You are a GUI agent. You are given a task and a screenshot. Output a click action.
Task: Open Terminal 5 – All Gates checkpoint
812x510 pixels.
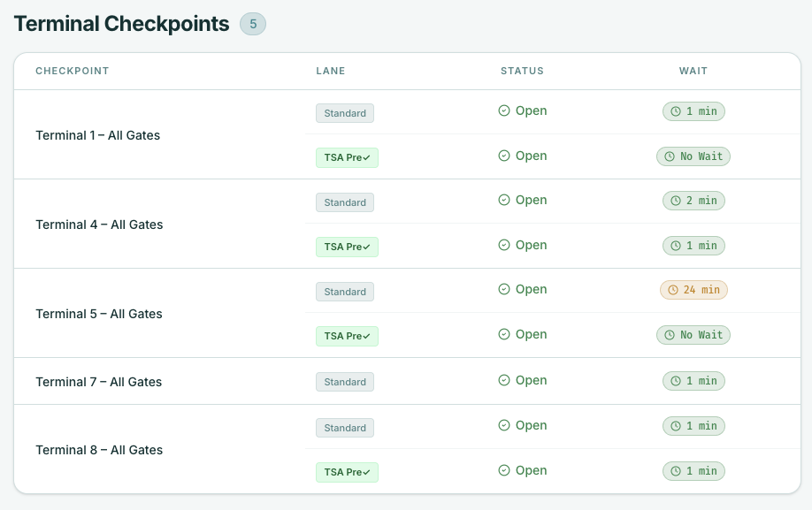coord(98,314)
